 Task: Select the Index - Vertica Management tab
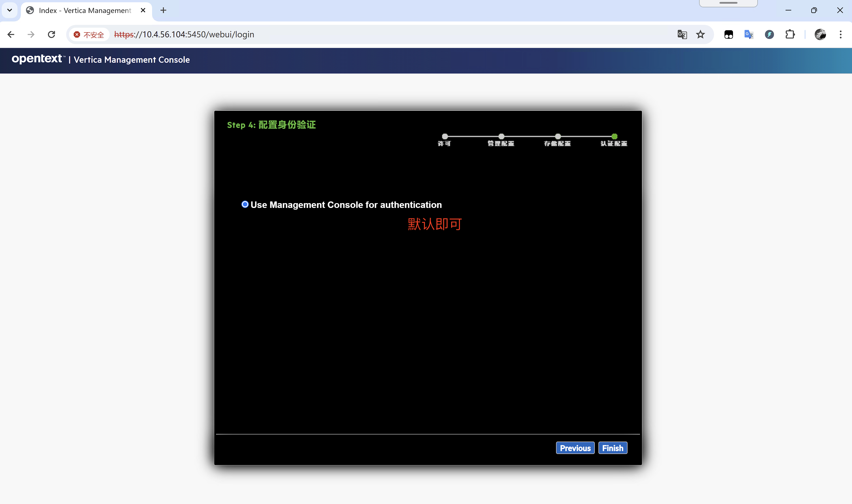[85, 10]
